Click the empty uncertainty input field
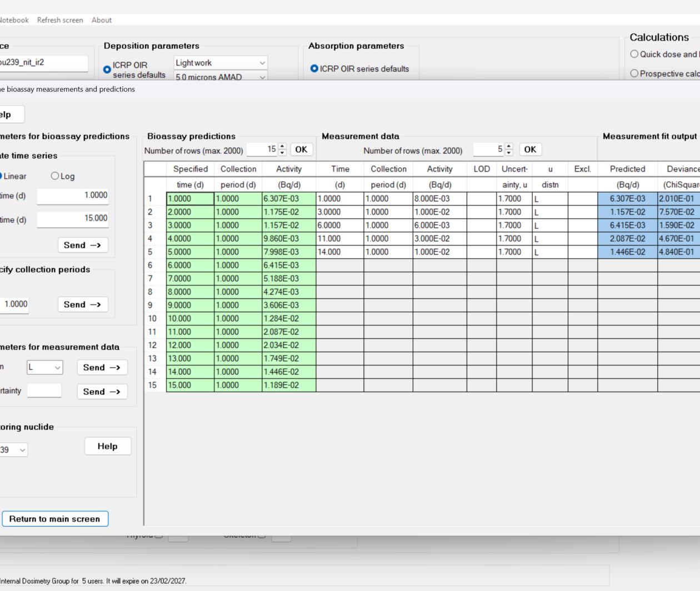 [44, 390]
